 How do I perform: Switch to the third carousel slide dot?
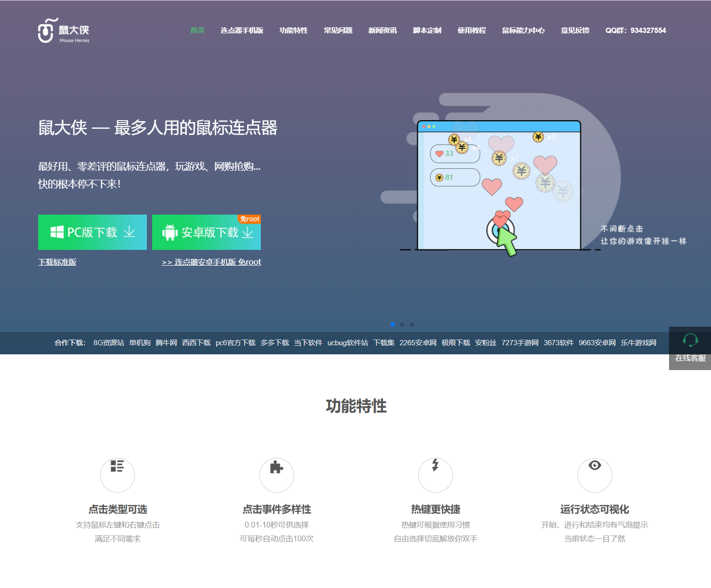pos(412,324)
